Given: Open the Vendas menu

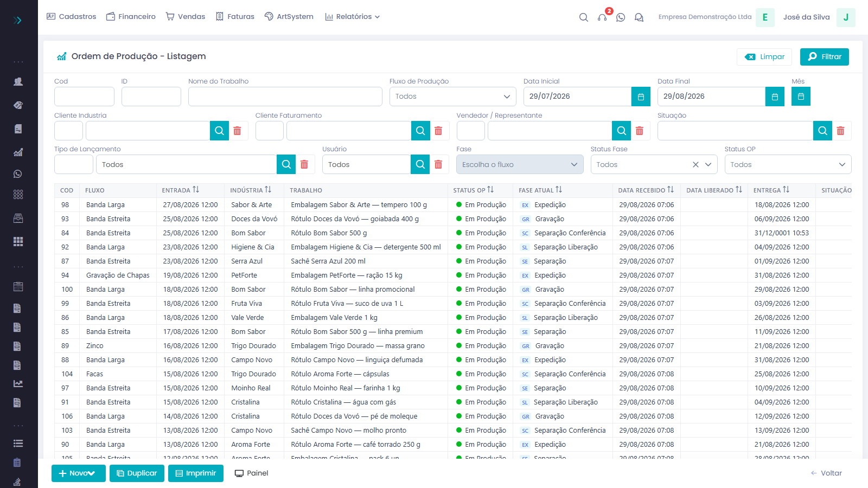Looking at the screenshot, I should click(186, 17).
